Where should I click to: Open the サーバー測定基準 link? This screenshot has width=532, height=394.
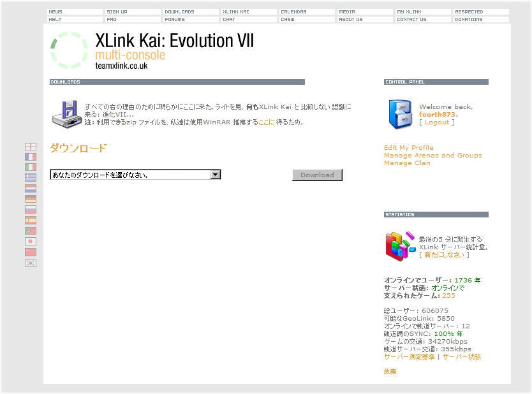point(409,356)
